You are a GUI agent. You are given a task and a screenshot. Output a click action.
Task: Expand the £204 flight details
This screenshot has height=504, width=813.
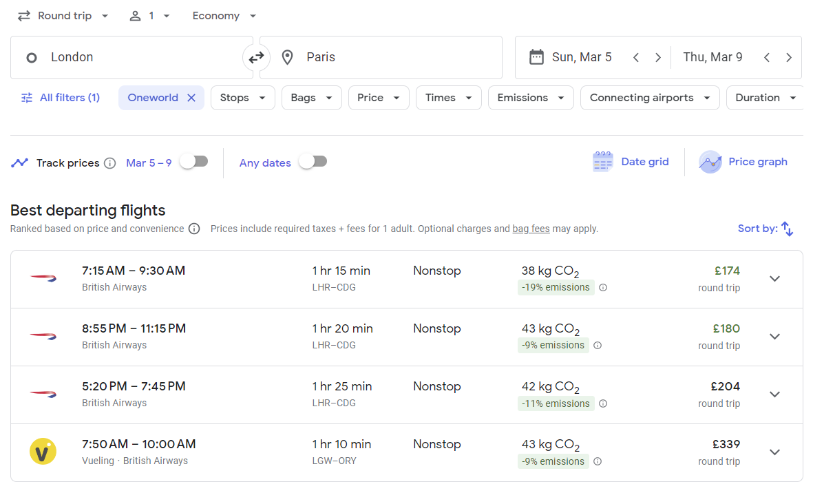tap(774, 395)
